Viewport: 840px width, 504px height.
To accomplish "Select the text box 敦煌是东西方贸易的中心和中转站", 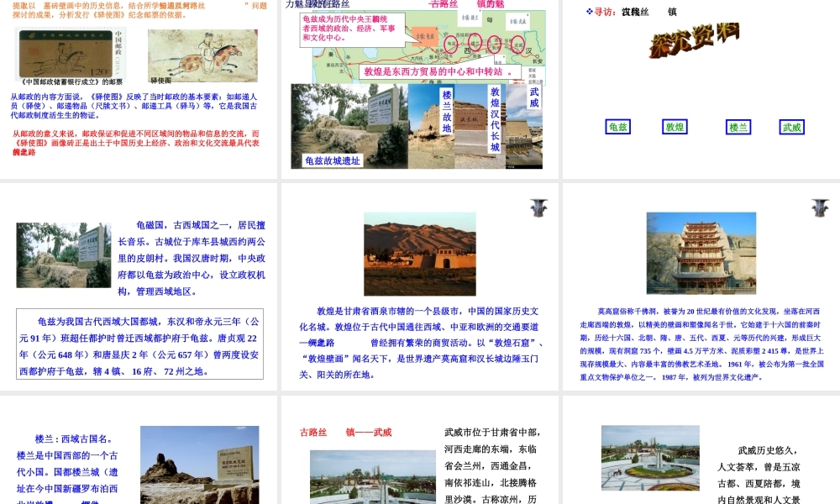I will pyautogui.click(x=439, y=71).
